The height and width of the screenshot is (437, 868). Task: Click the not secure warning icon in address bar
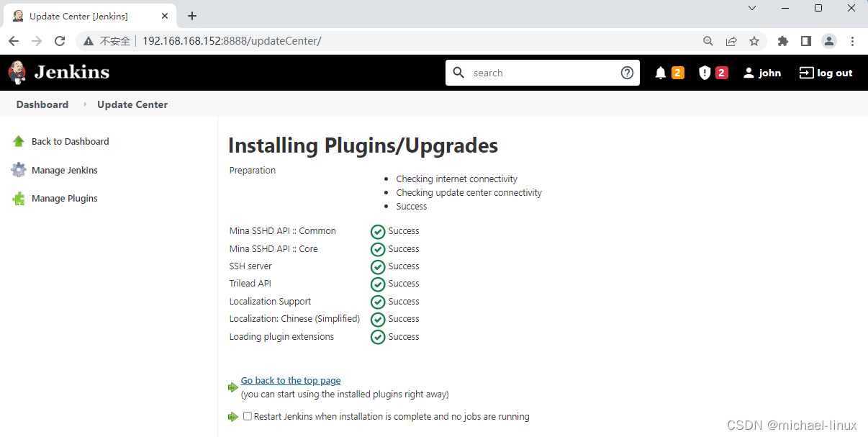(x=89, y=41)
